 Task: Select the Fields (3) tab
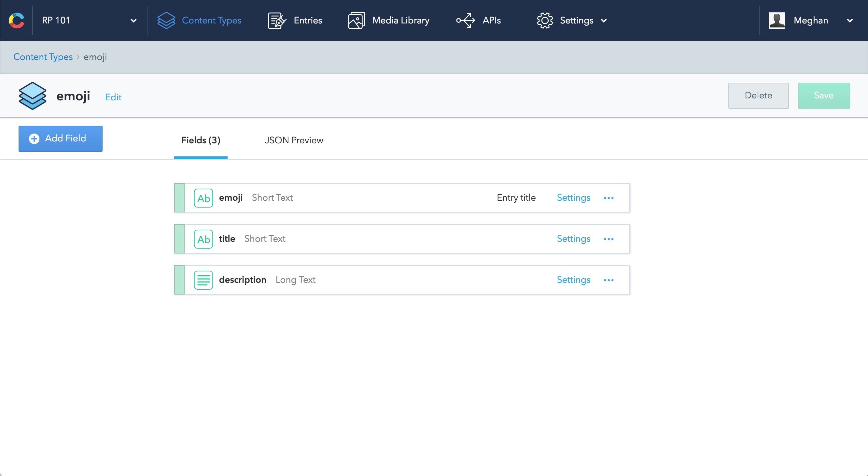[x=201, y=140]
